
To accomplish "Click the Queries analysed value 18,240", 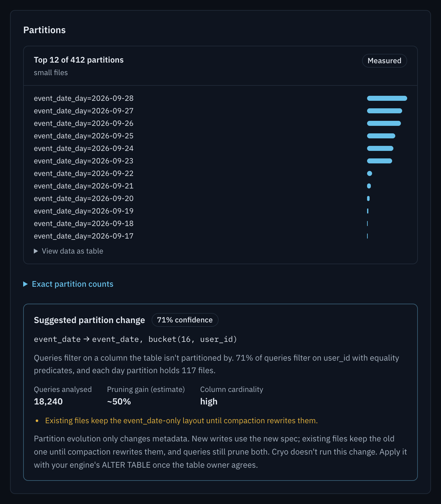I will [x=48, y=401].
